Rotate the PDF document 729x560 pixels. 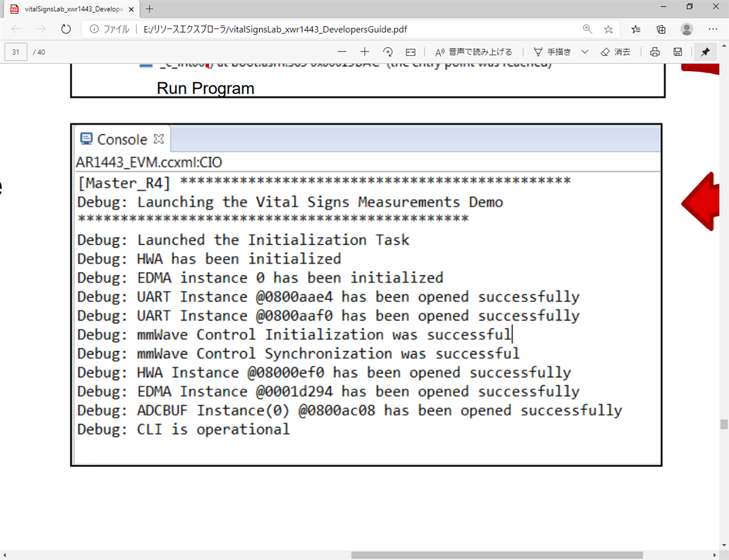click(x=387, y=52)
